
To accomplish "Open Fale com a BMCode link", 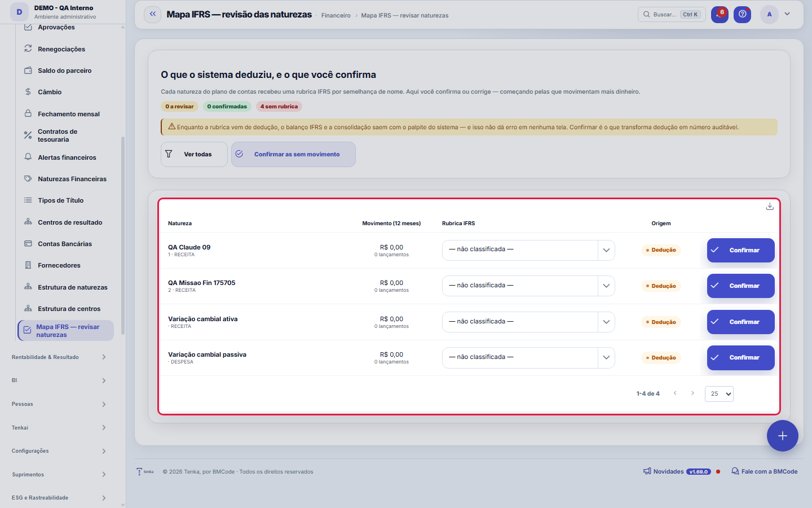I will [765, 471].
